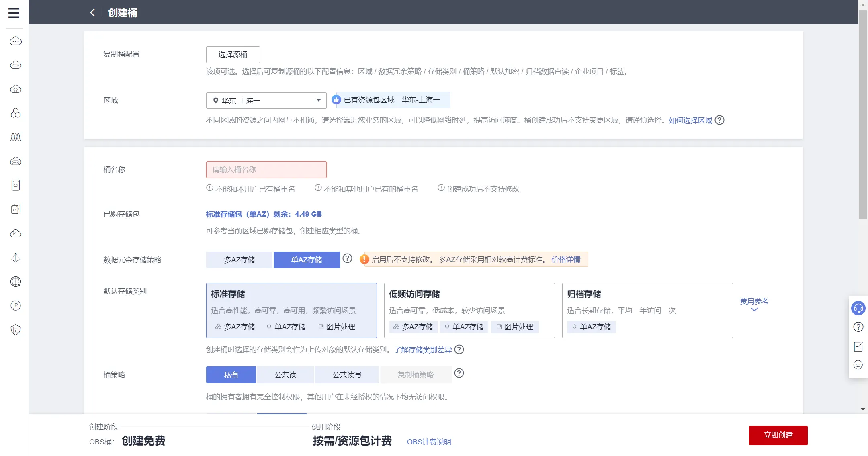Open the shield security icon in the sidebar
This screenshot has height=456, width=868.
[x=16, y=330]
